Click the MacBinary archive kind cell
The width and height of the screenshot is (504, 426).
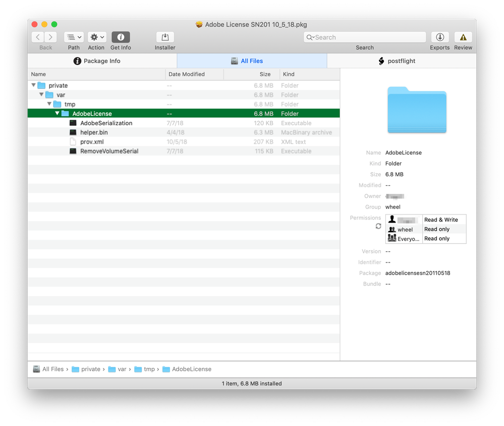[x=306, y=132]
